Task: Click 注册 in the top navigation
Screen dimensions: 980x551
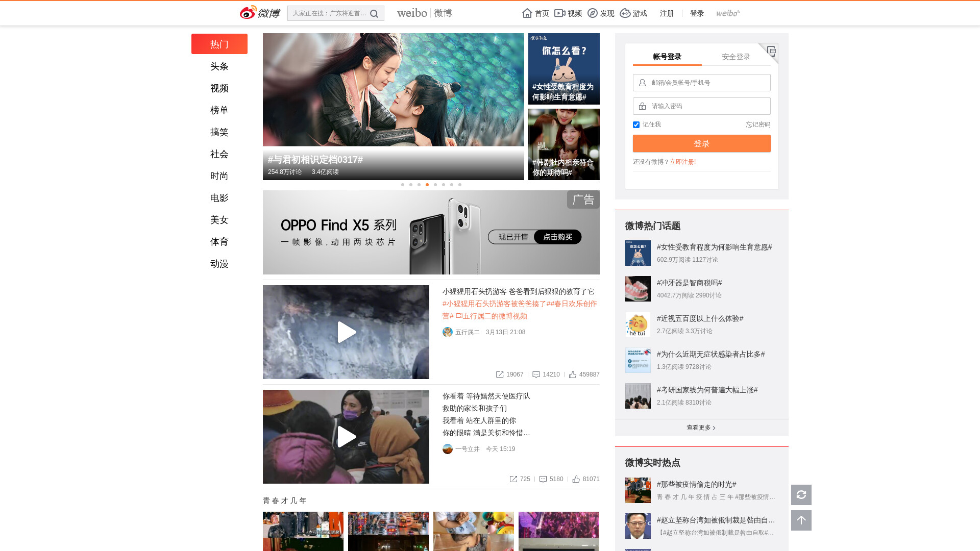Action: (x=667, y=13)
